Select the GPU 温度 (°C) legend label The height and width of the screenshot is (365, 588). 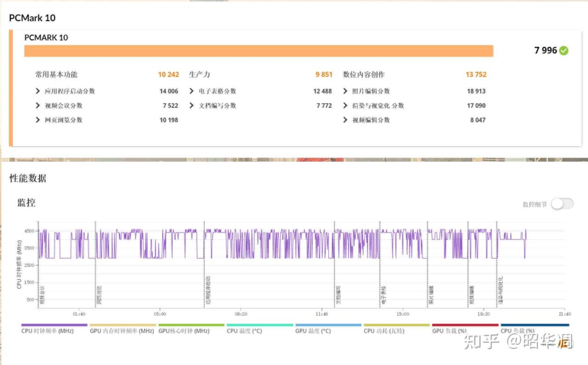coord(313,331)
